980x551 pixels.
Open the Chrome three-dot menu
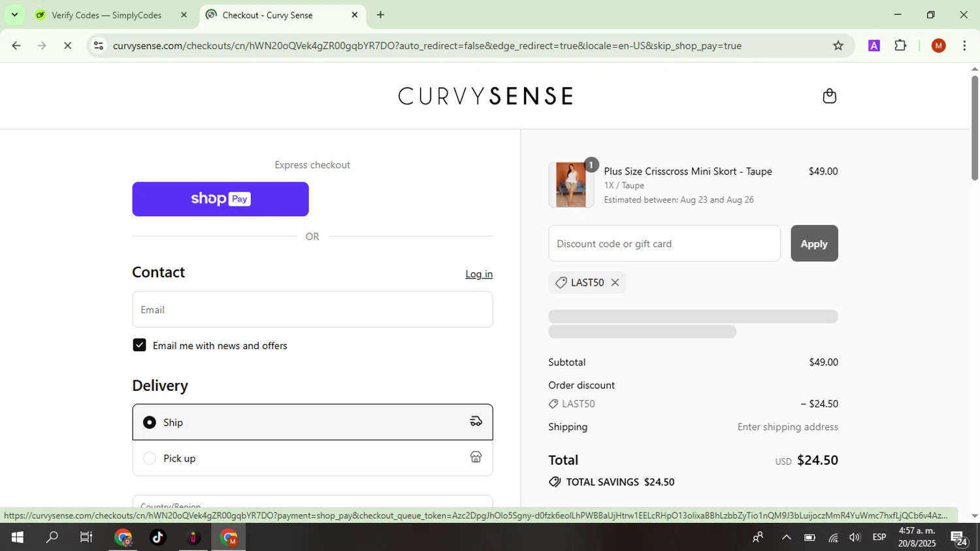pyautogui.click(x=964, y=46)
